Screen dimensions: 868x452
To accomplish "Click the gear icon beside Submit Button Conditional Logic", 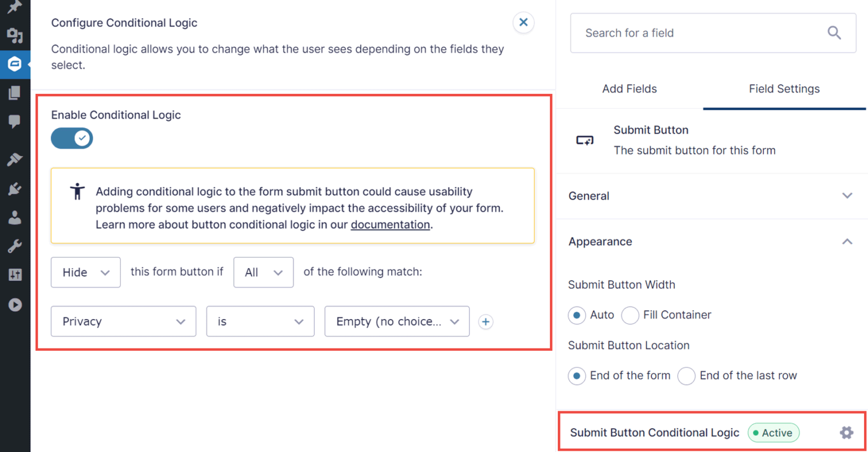I will pyautogui.click(x=847, y=432).
